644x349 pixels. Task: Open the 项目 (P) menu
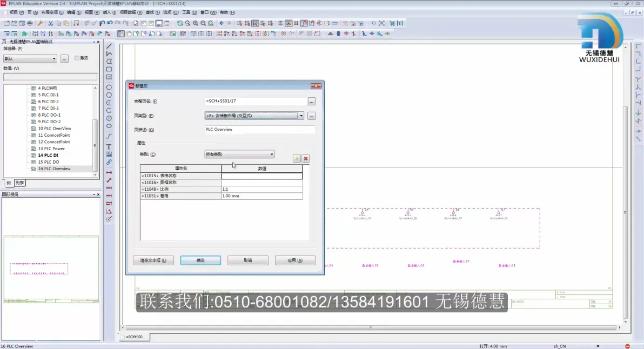[x=16, y=12]
